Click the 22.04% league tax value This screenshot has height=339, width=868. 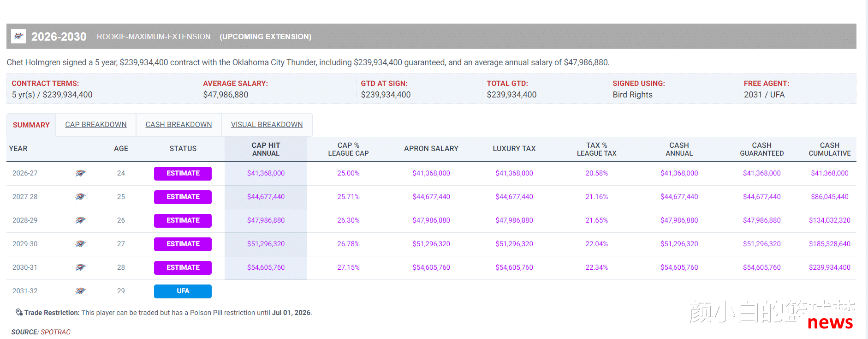coord(596,244)
